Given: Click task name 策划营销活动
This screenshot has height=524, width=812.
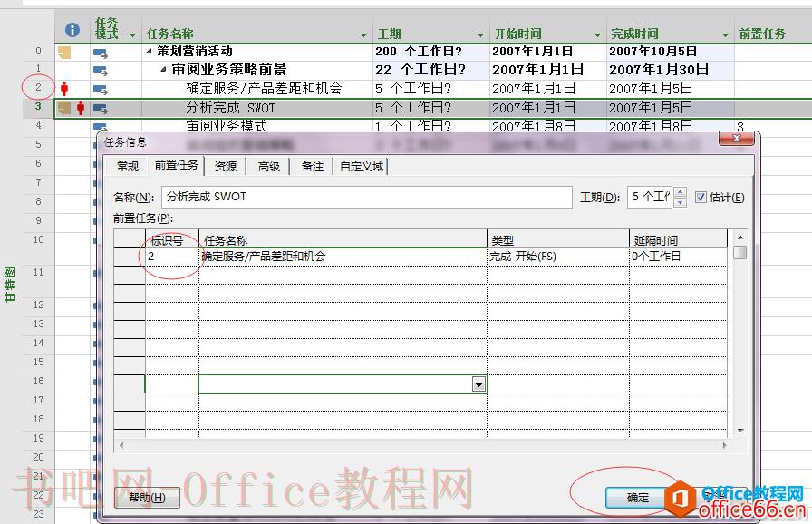Looking at the screenshot, I should [x=195, y=52].
